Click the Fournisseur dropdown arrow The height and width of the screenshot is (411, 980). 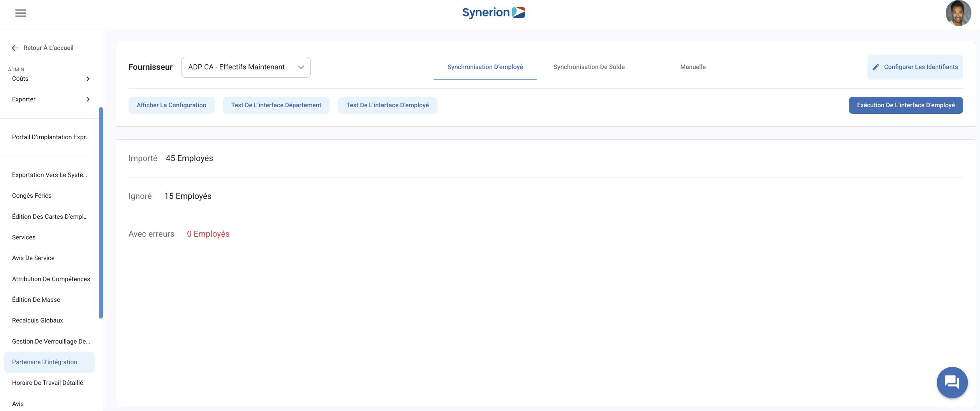(x=301, y=67)
